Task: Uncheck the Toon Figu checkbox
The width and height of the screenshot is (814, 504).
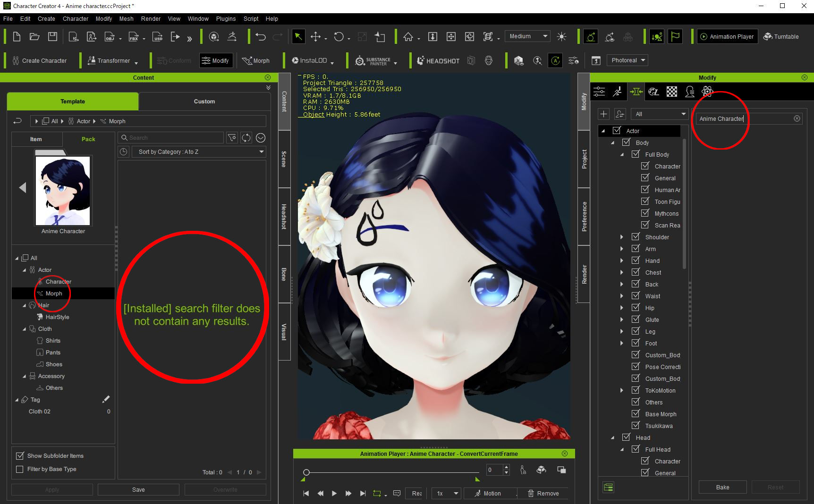Action: click(645, 202)
